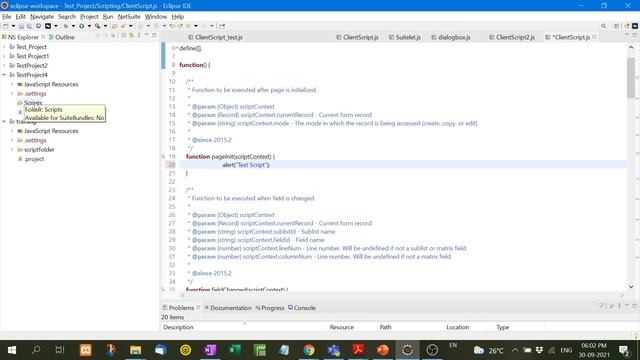Open the Run configurations dropdown arrow
Screen dimensions: 640x360
point(89,26)
